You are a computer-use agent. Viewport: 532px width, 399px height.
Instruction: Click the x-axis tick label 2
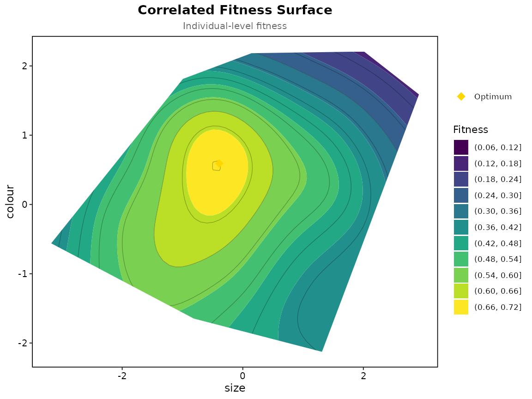(x=363, y=376)
